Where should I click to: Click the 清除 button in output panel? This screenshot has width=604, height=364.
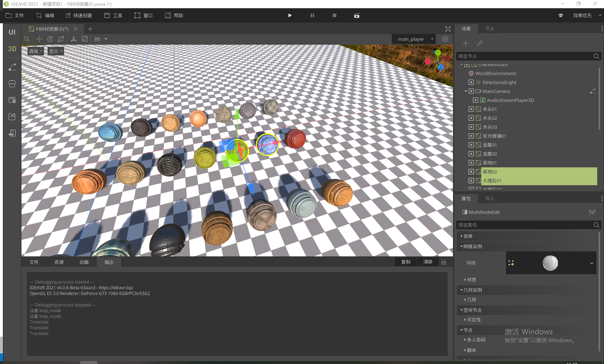pos(428,262)
